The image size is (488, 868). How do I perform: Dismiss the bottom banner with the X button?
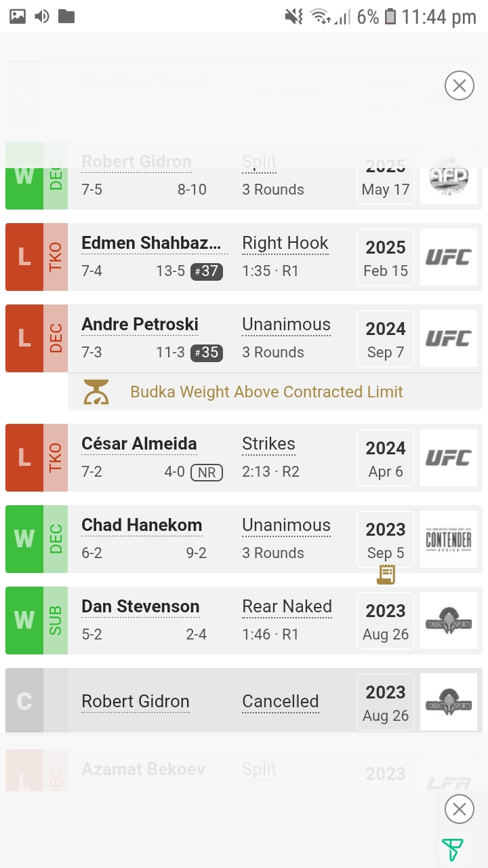(x=459, y=809)
